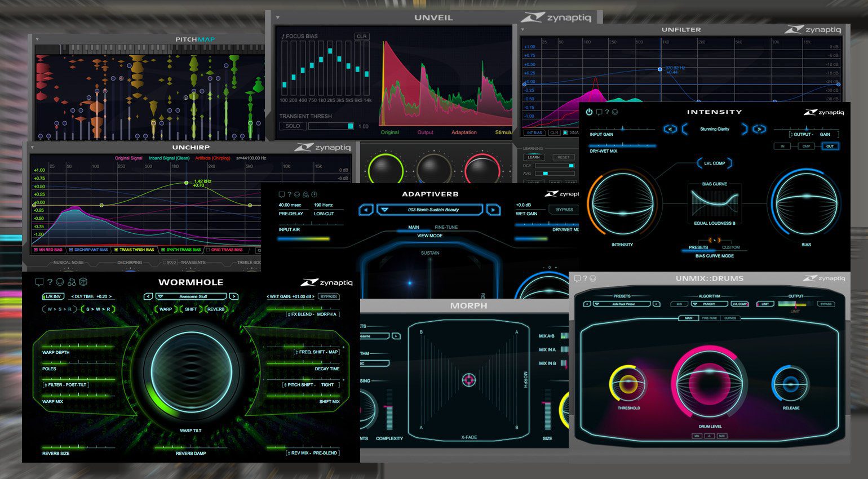Open the tooltip speech-bubble icon in Wormhole
The width and height of the screenshot is (868, 479).
click(x=39, y=282)
